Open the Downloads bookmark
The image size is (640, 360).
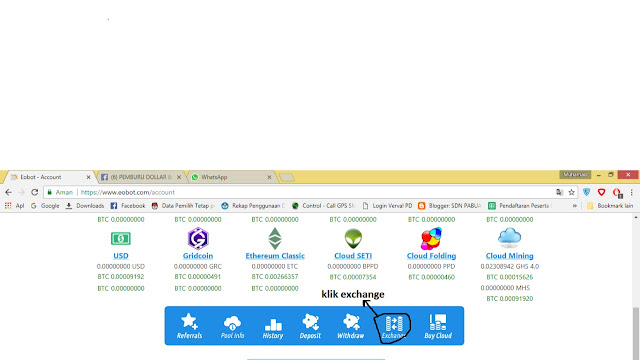click(x=85, y=206)
